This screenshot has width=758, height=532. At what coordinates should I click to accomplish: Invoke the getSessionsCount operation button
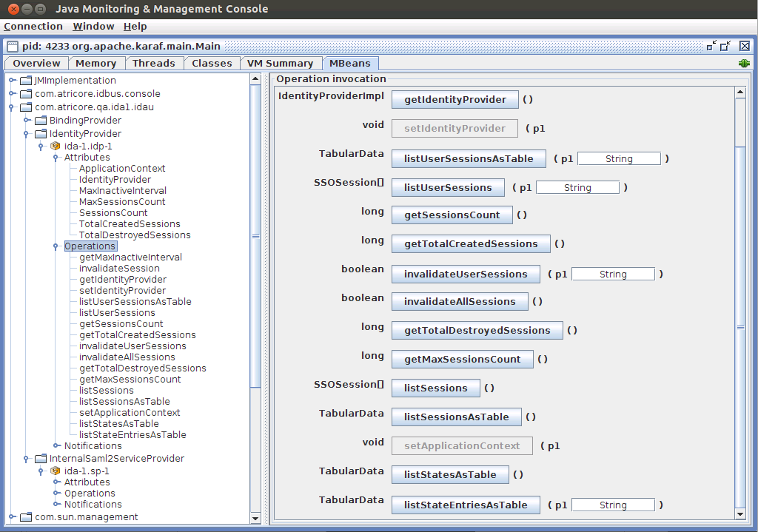452,215
